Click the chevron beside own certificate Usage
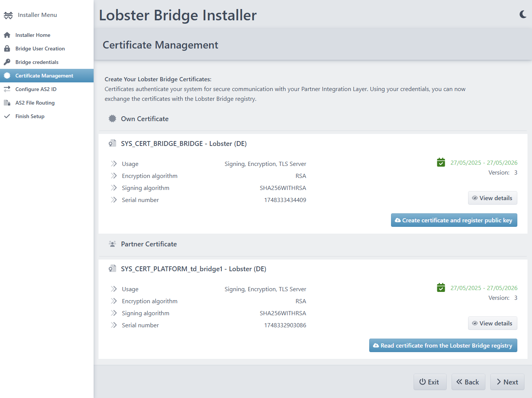Screen dimensions: 532x398 [114, 164]
